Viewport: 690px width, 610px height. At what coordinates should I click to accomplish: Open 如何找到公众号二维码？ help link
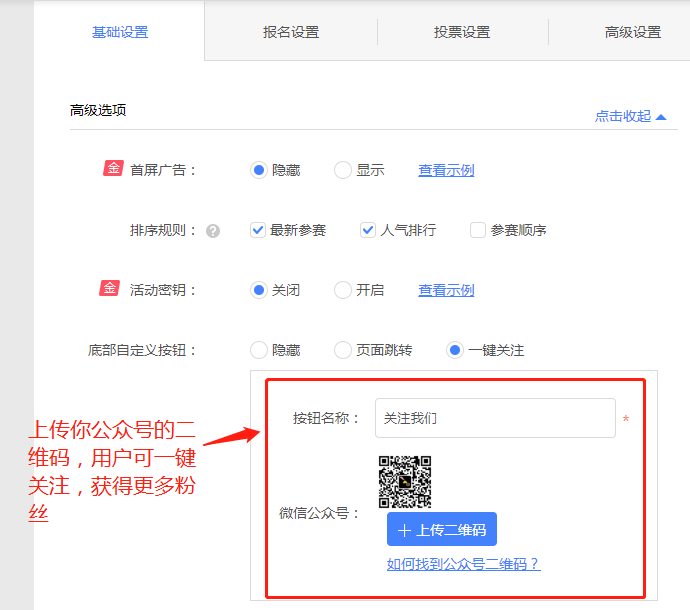pyautogui.click(x=463, y=564)
